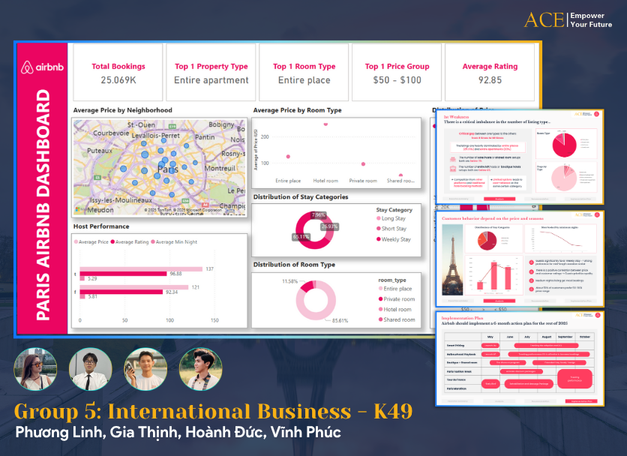Image resolution: width=627 pixels, height=456 pixels.
Task: Toggle Private room in room_type legend
Action: pyautogui.click(x=400, y=298)
